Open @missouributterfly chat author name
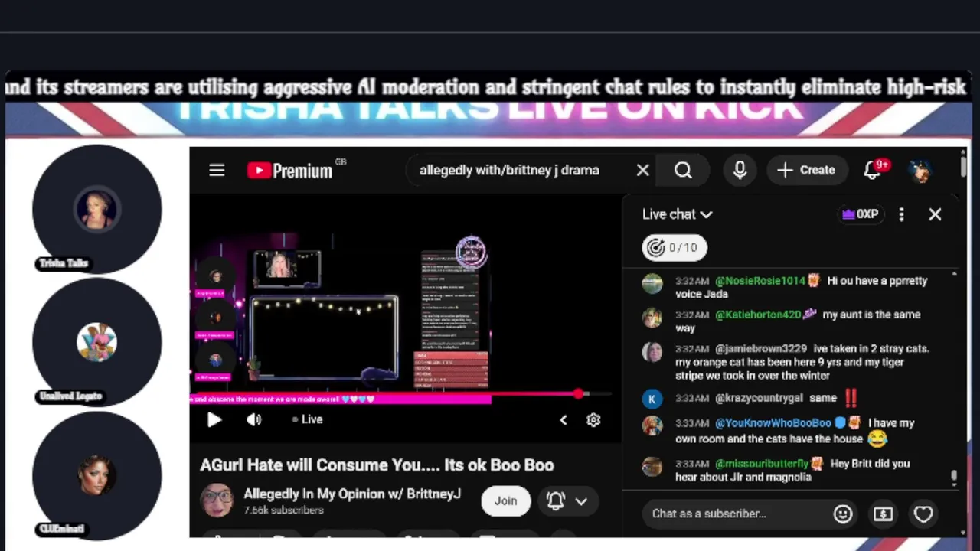Image resolution: width=980 pixels, height=551 pixels. (762, 464)
